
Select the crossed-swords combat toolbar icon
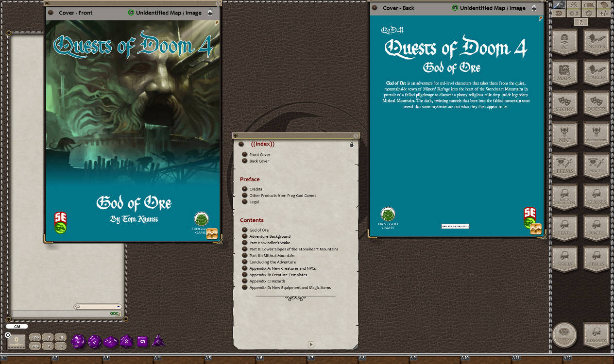tap(574, 4)
